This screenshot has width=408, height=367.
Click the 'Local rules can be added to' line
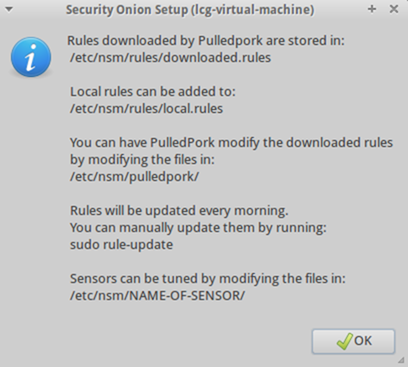[x=153, y=92]
